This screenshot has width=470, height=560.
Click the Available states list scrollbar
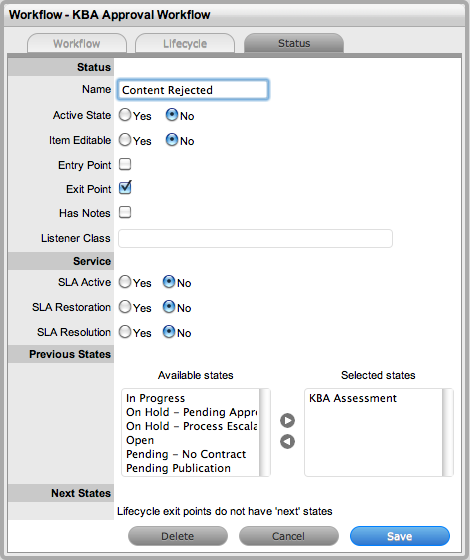265,432
